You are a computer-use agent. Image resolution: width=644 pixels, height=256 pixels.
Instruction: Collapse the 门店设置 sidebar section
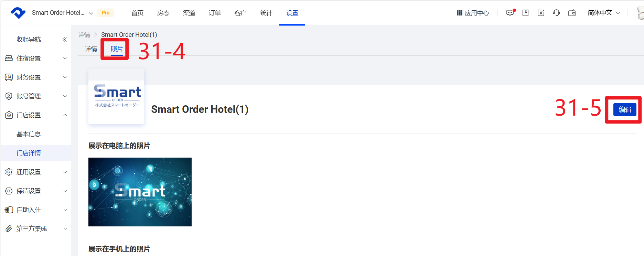36,115
